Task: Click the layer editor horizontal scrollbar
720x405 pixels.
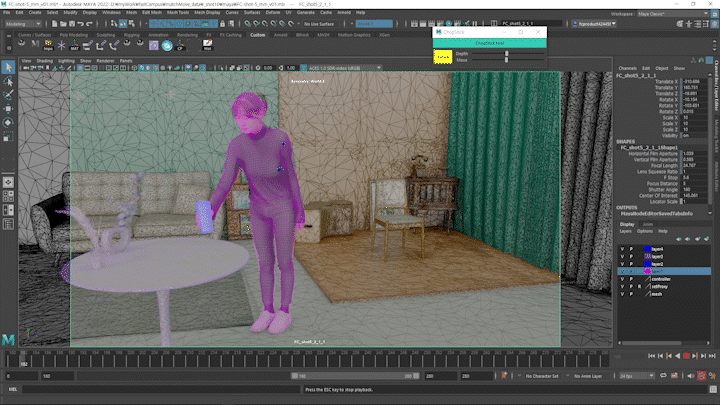Action: (652, 343)
